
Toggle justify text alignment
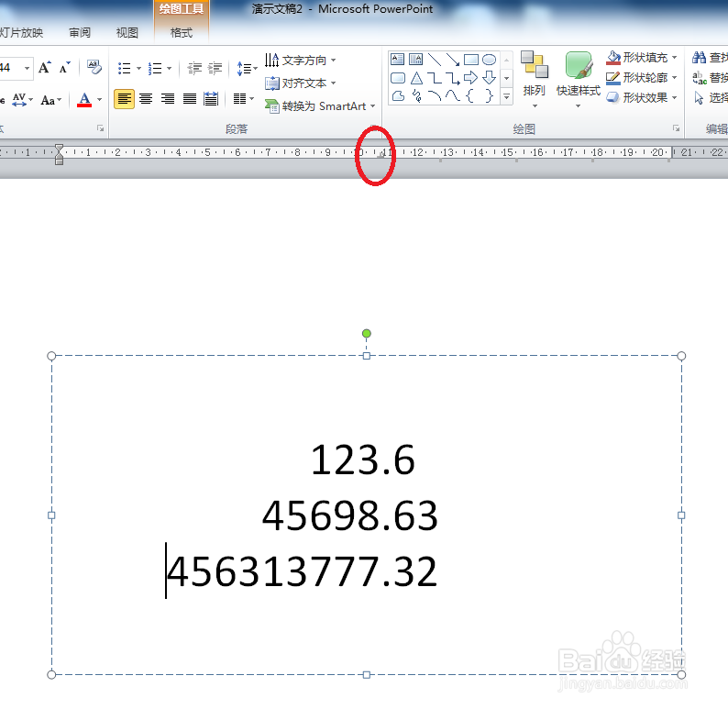click(x=190, y=99)
